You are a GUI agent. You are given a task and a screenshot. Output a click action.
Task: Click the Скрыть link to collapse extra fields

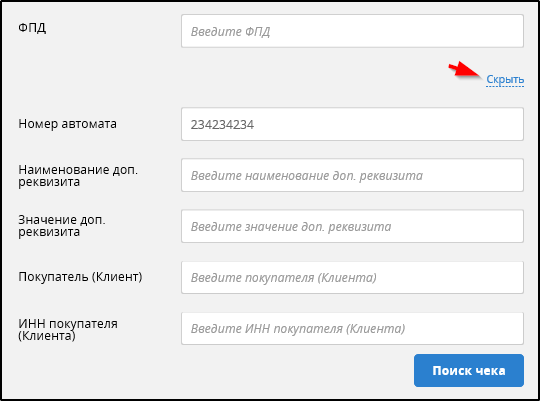(505, 80)
